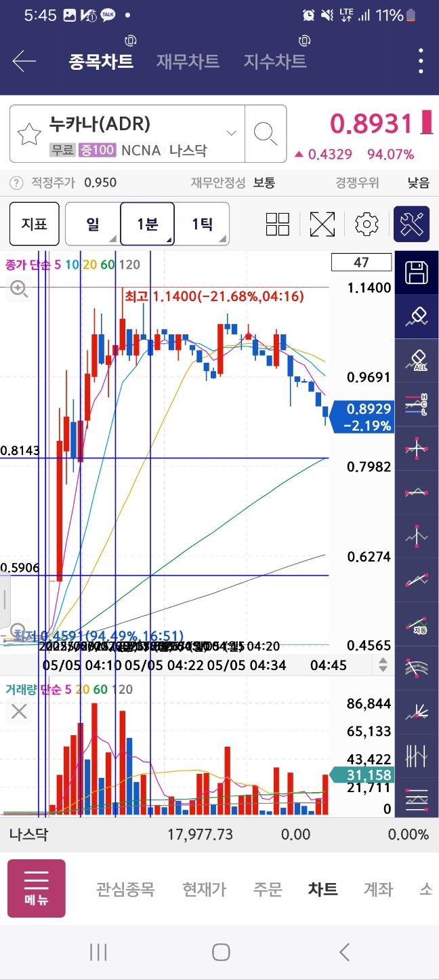Select the 자동 auto trend line tool
Viewport: 439px width, 980px height.
tap(417, 624)
